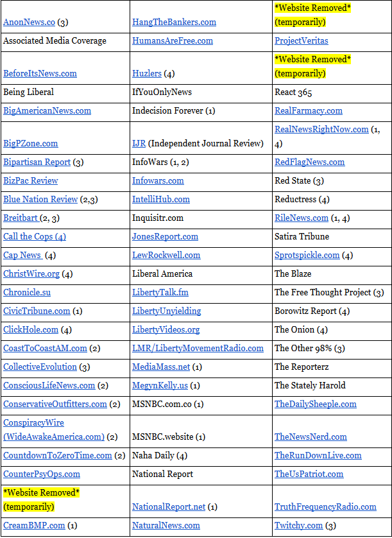Viewport: 392px width, 538px height.
Task: Select the 'IfYouOnlyNews' entry
Action: click(162, 92)
